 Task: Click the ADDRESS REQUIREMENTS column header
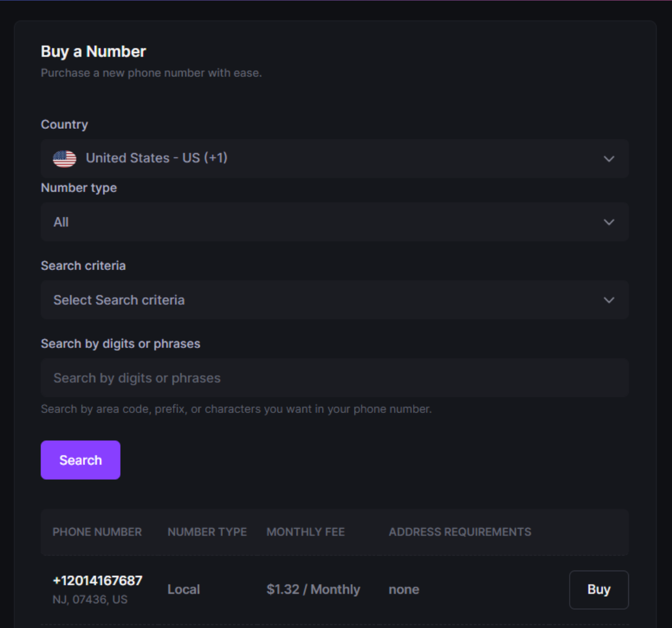pyautogui.click(x=459, y=532)
